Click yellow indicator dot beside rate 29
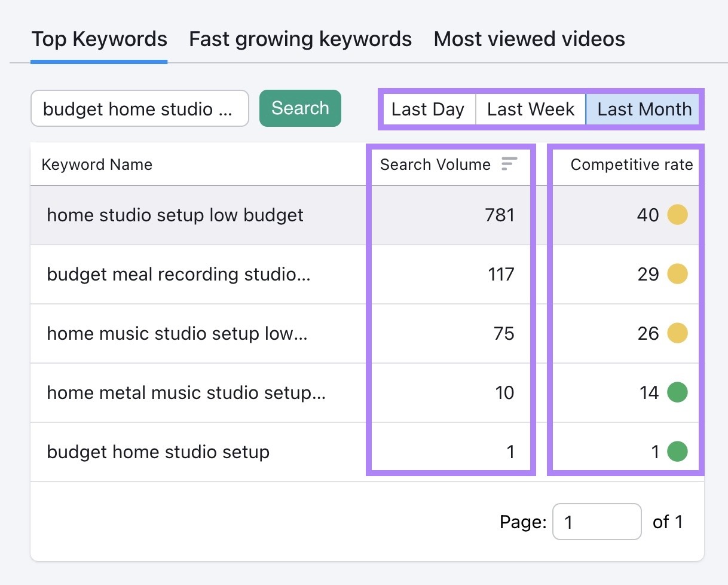The width and height of the screenshot is (728, 585). click(x=677, y=273)
